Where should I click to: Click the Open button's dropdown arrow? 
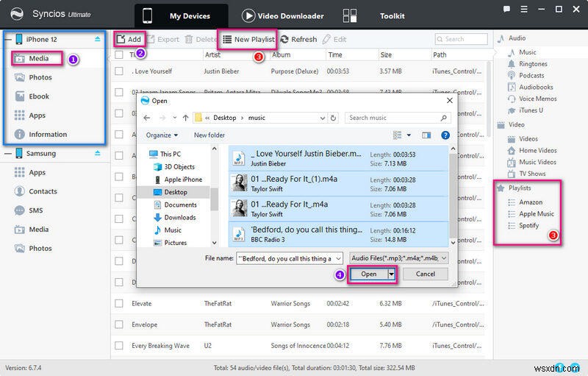392,274
